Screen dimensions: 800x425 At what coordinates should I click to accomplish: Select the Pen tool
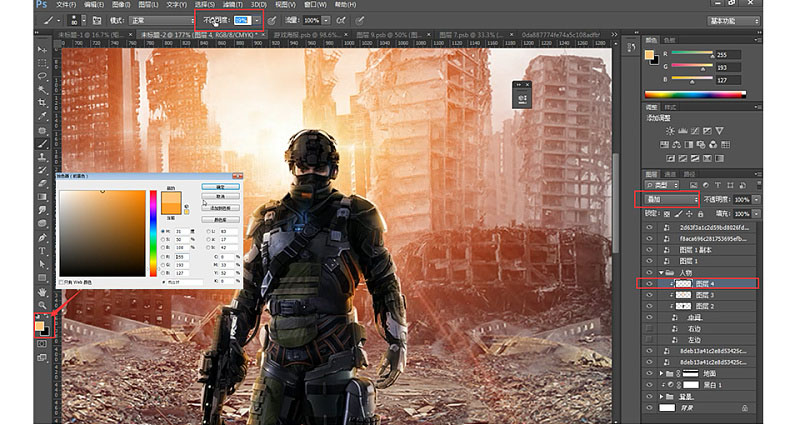[x=42, y=238]
